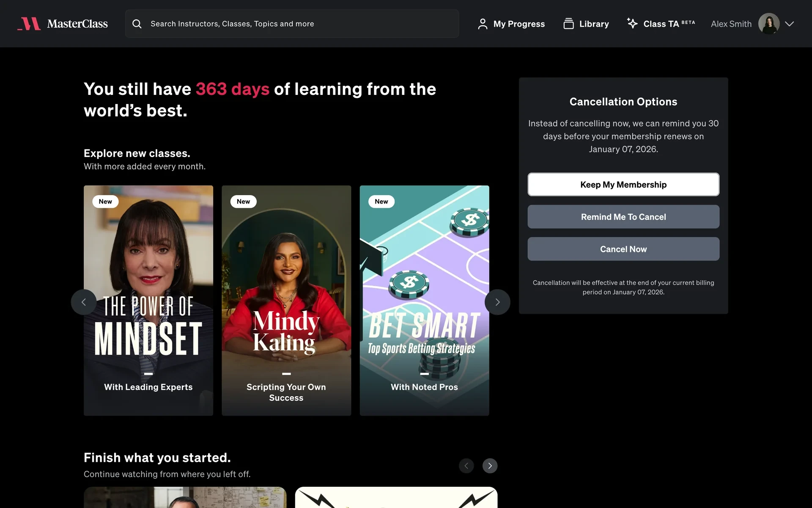The image size is (812, 508).
Task: Click the Explore new classes heading
Action: point(137,153)
